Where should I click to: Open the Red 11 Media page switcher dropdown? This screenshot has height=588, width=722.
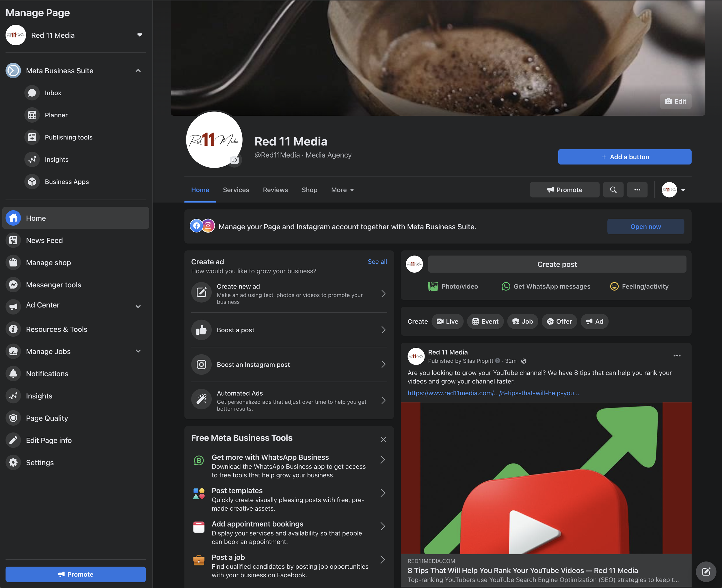coord(139,35)
